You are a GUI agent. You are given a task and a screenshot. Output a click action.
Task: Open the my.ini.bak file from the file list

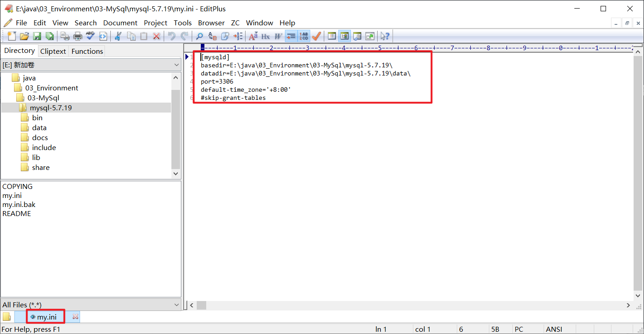tap(19, 204)
